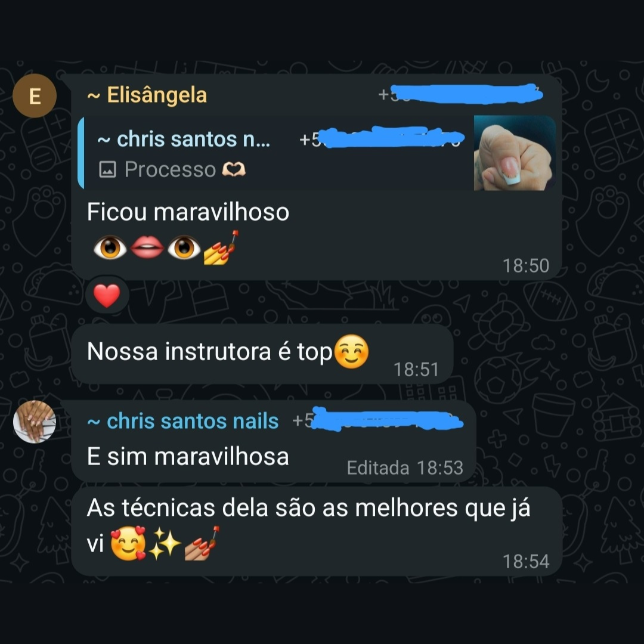Select the 'Nossa instrutora é top' message
Screen dimensions: 644x644
pyautogui.click(x=262, y=354)
